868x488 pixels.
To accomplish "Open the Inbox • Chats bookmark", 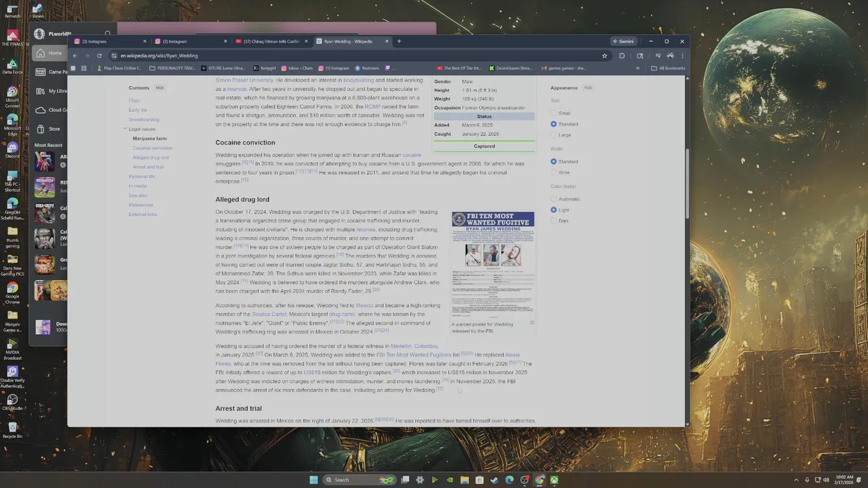I will click(297, 68).
